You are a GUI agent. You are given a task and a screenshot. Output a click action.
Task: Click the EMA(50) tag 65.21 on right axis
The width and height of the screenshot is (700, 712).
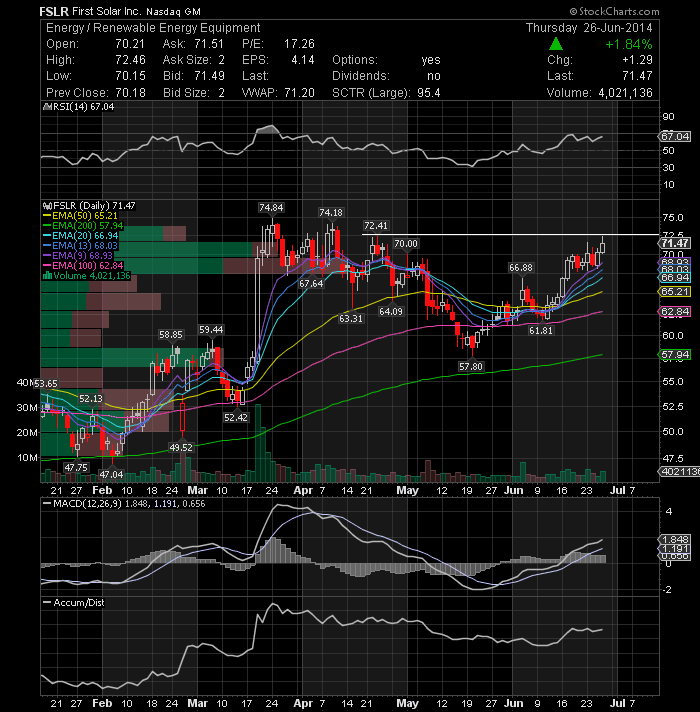pos(675,292)
